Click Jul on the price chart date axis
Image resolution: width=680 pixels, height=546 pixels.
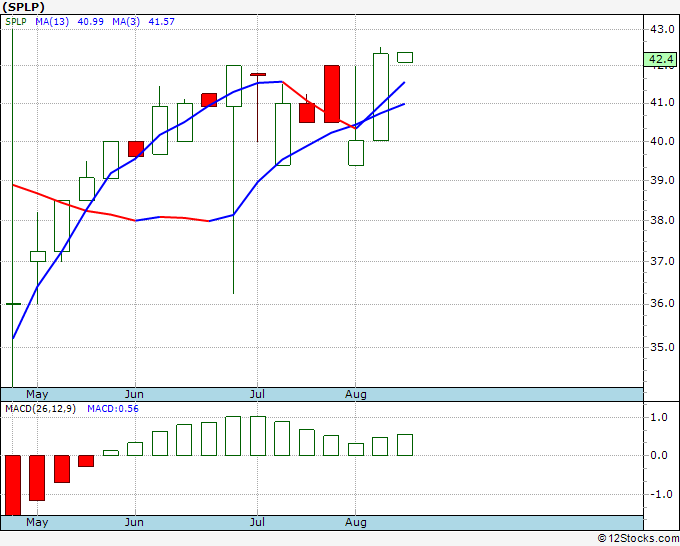[257, 394]
